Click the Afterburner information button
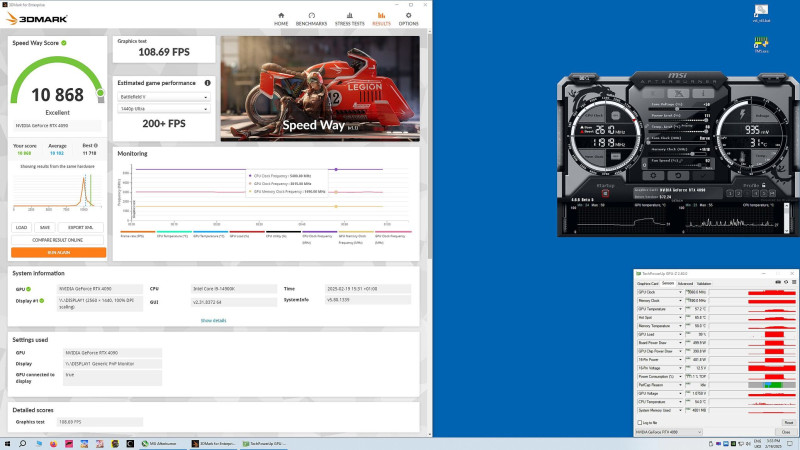This screenshot has height=450, width=800. (703, 93)
